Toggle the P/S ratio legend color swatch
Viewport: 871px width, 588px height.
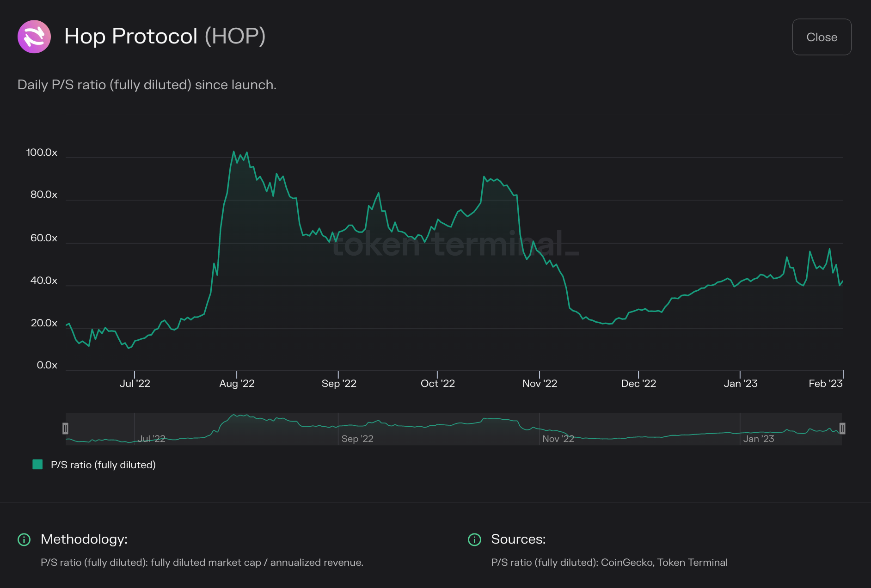coord(37,465)
